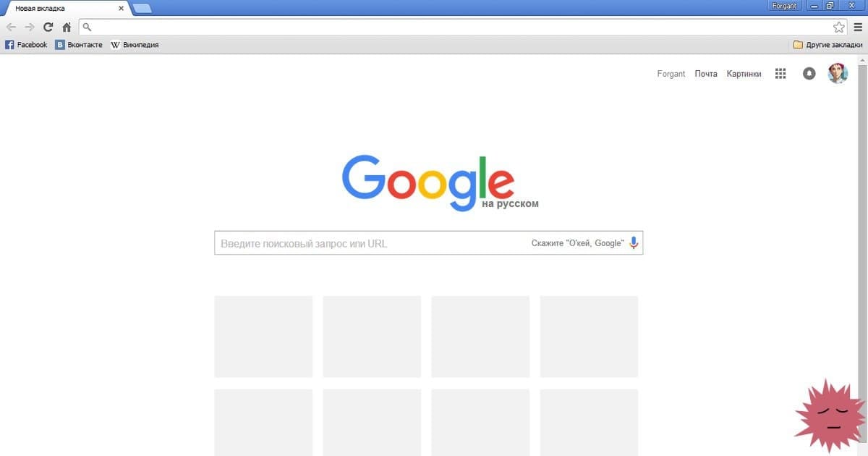This screenshot has width=868, height=456.
Task: Open Google notifications bell
Action: point(809,74)
